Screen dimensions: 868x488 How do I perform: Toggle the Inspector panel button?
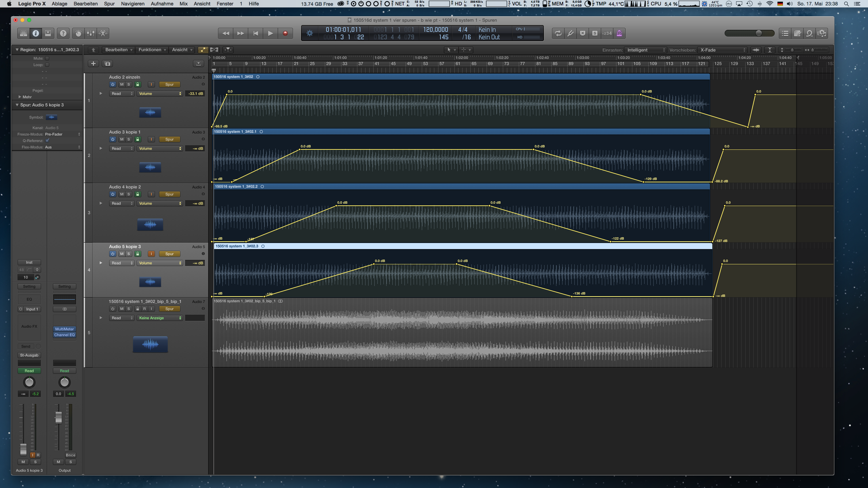[36, 33]
